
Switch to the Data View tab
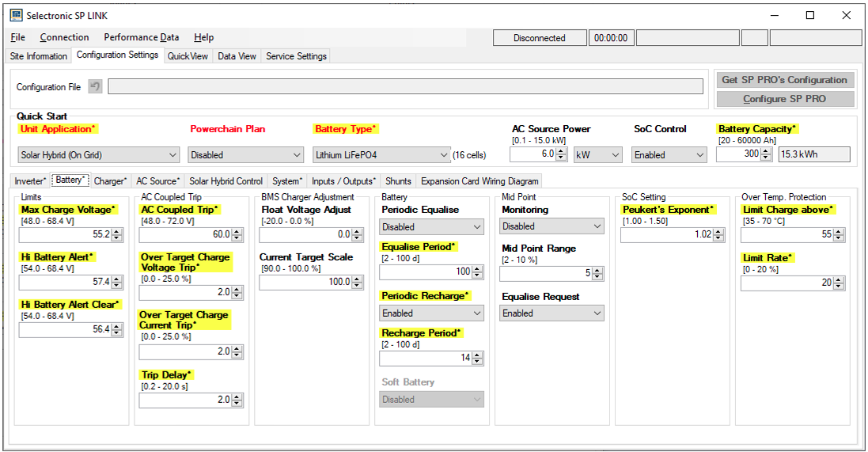(237, 56)
